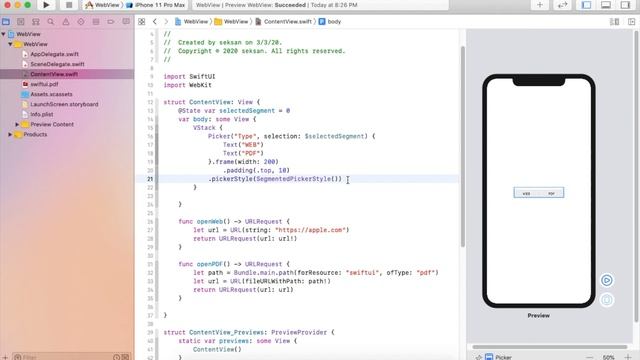Viewport: 640px width, 360px height.
Task: Open the Report navigator
Action: (126, 22)
